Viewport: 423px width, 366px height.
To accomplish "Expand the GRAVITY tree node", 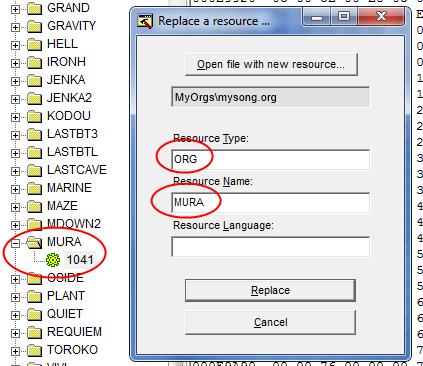I will tap(15, 27).
